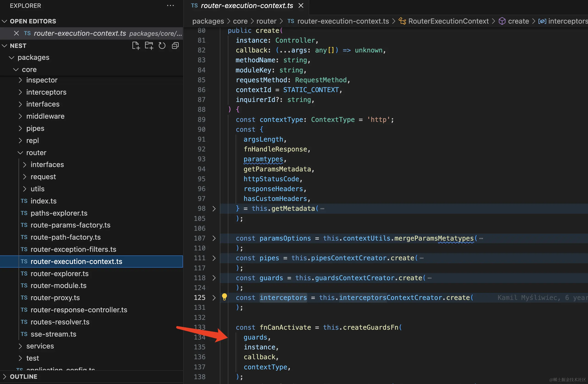
Task: Click the core breadcrumb segment
Action: 240,21
